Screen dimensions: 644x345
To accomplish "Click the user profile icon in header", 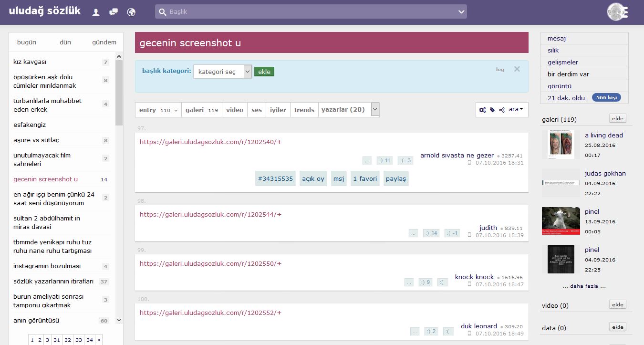I will coord(96,12).
